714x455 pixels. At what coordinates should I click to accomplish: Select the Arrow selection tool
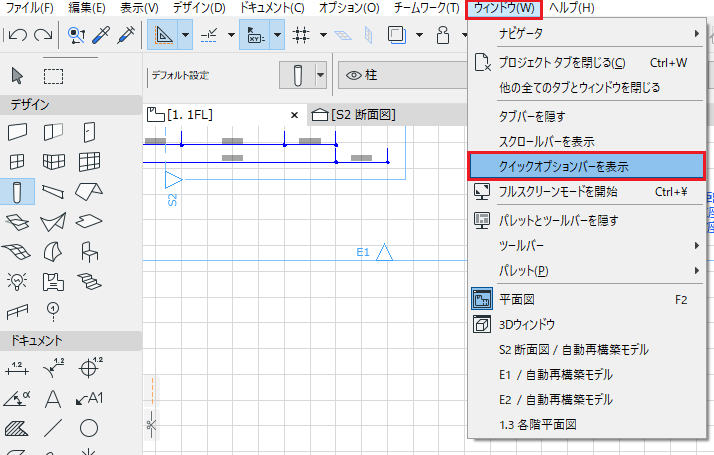tap(17, 76)
